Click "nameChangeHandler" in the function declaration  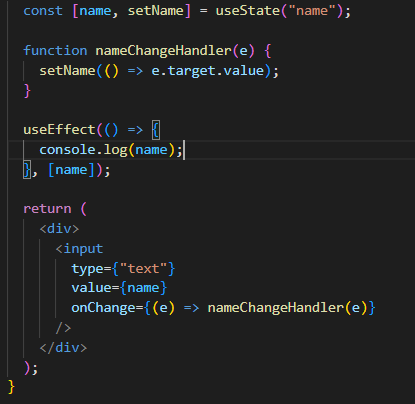(163, 51)
